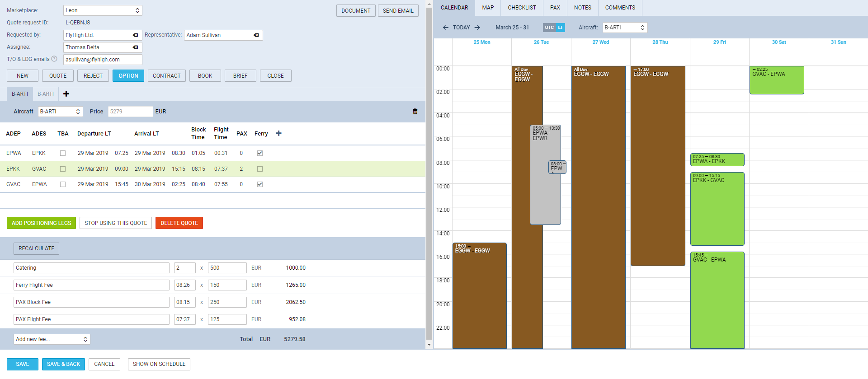Open the Add new fee dropdown

(x=52, y=339)
